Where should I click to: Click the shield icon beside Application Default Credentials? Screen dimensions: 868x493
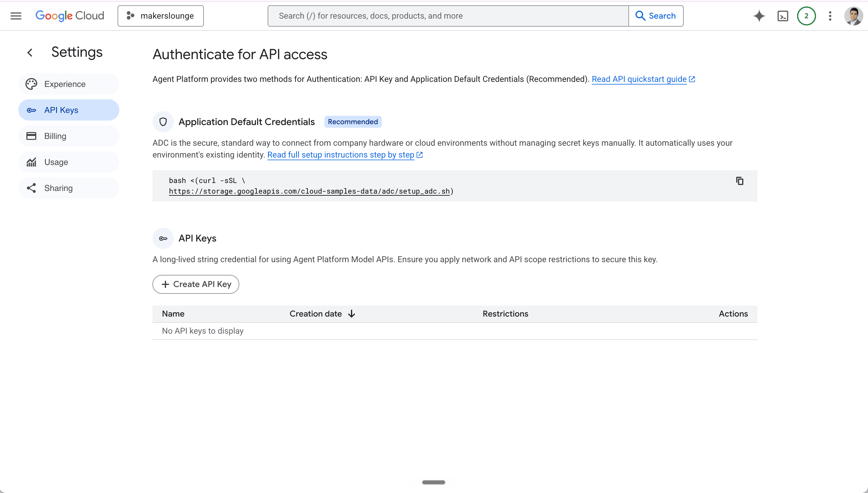point(163,122)
